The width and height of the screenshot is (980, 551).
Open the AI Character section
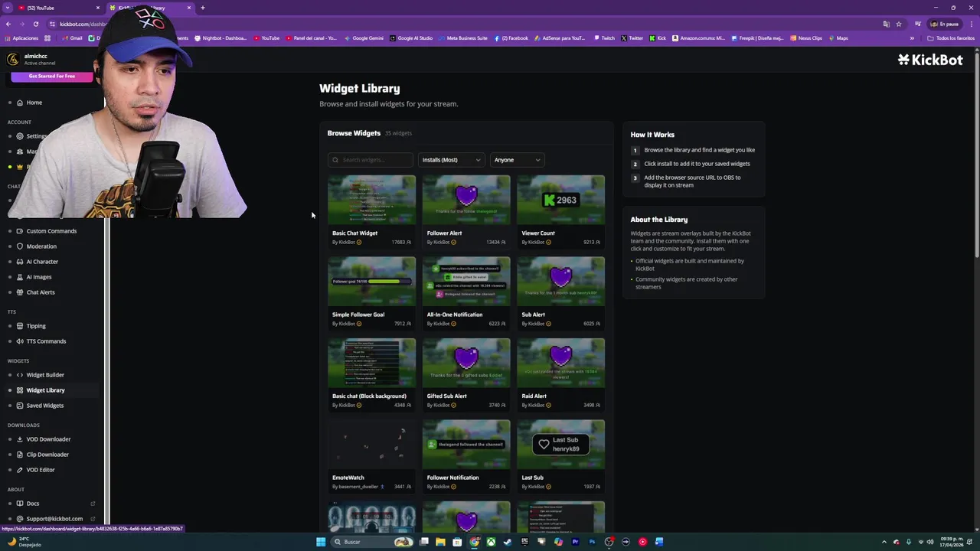(x=42, y=262)
